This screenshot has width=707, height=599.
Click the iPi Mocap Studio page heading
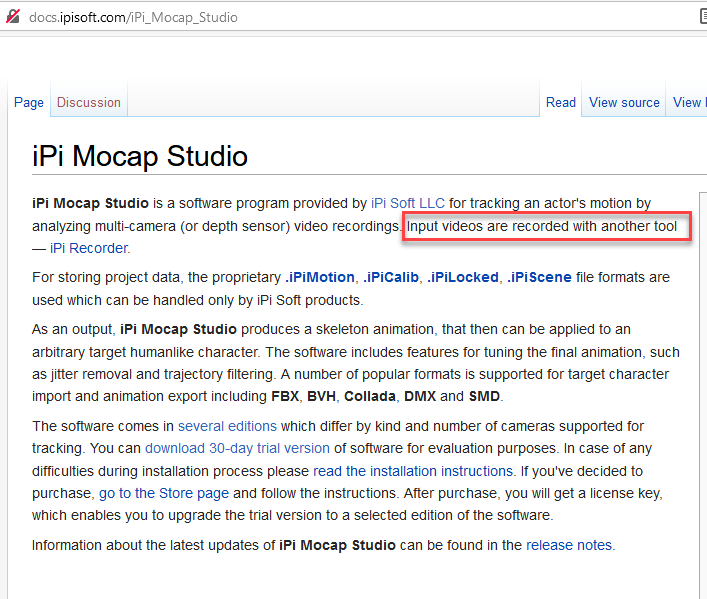tap(140, 156)
